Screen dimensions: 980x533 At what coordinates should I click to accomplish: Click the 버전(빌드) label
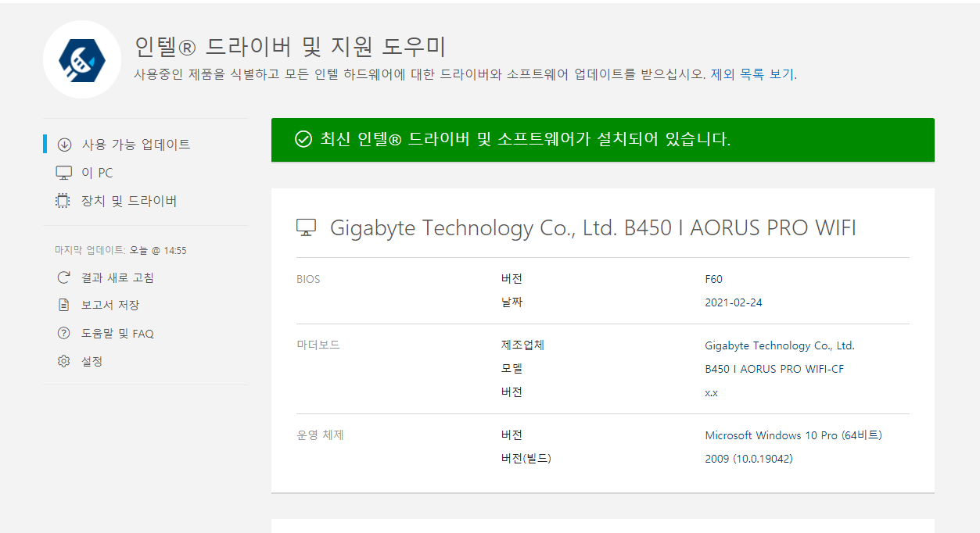(526, 459)
